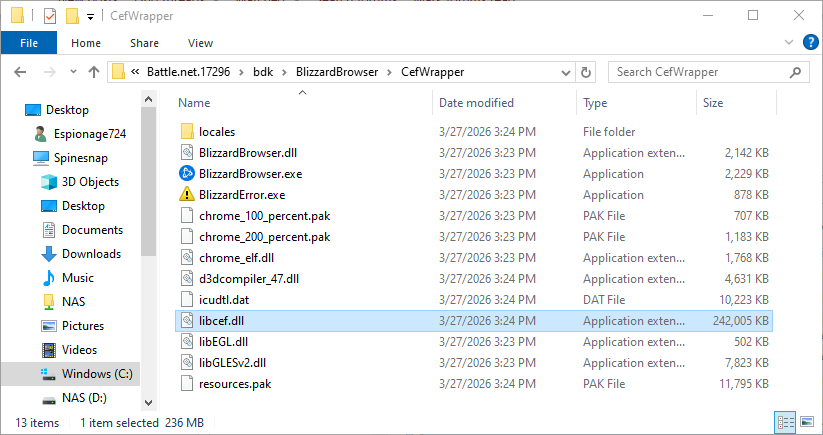Image resolution: width=823 pixels, height=435 pixels.
Task: Click the search magnifier icon
Action: click(x=796, y=72)
